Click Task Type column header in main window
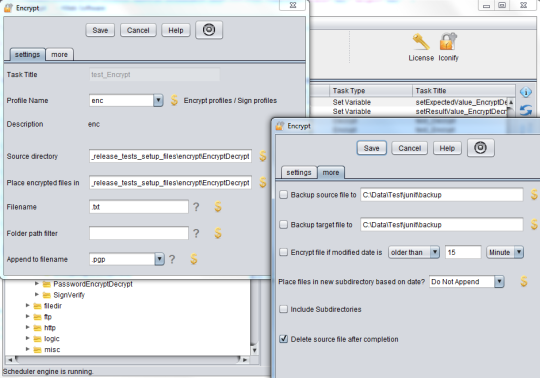Viewport: 540px width, 378px height. pos(371,91)
